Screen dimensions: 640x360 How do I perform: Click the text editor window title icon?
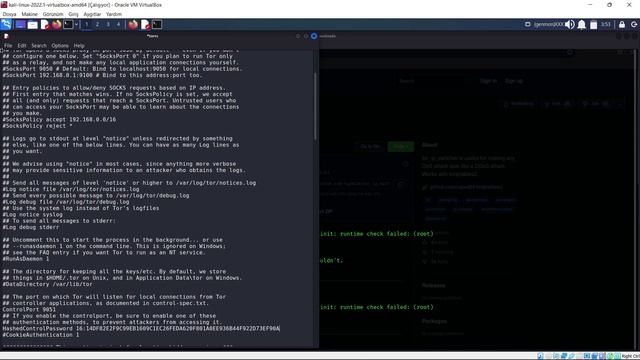pos(7,36)
